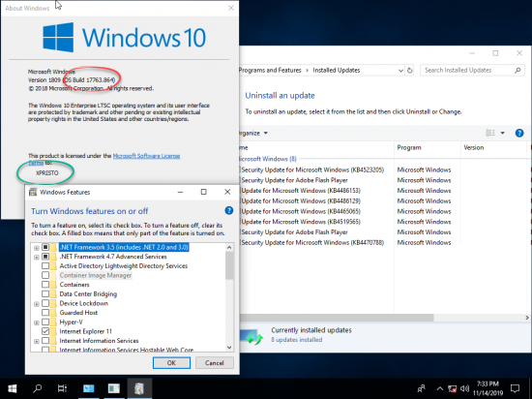The width and height of the screenshot is (532, 399).
Task: Click the help icon in Windows Features
Action: pyautogui.click(x=229, y=210)
